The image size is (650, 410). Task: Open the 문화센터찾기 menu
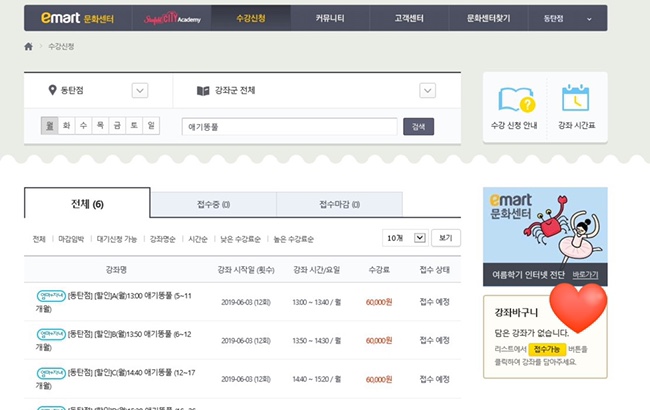(488, 18)
